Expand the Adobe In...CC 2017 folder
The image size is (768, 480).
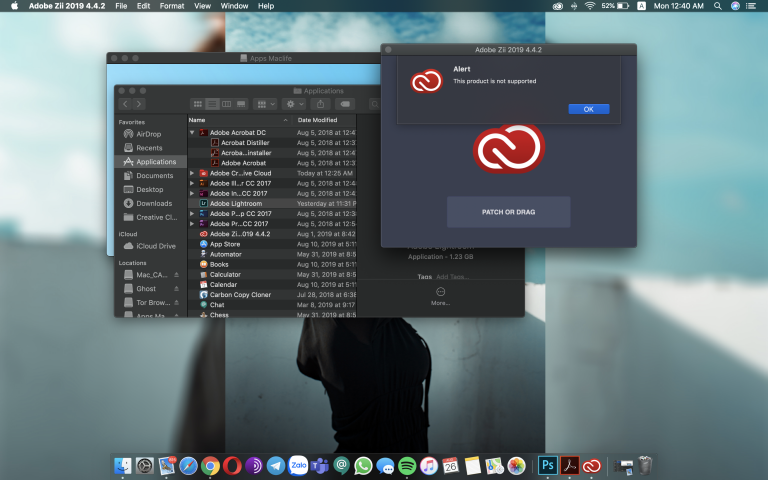(x=192, y=193)
